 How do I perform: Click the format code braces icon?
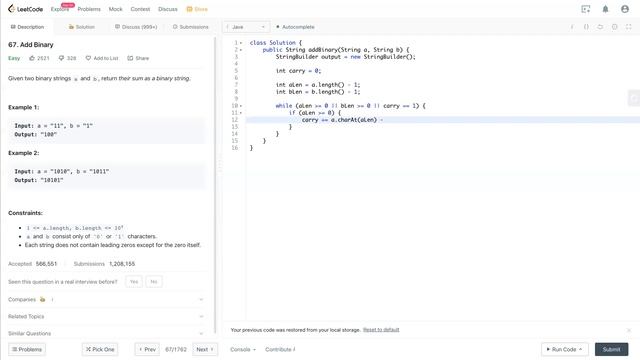point(586,27)
